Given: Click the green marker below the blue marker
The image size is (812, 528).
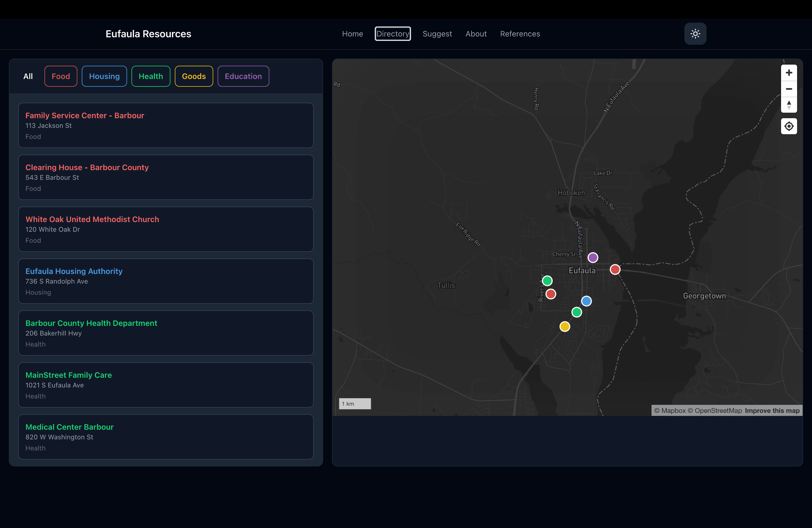Looking at the screenshot, I should point(577,312).
